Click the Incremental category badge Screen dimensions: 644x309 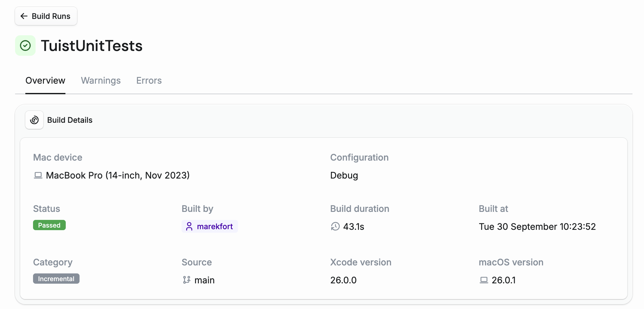coord(56,279)
